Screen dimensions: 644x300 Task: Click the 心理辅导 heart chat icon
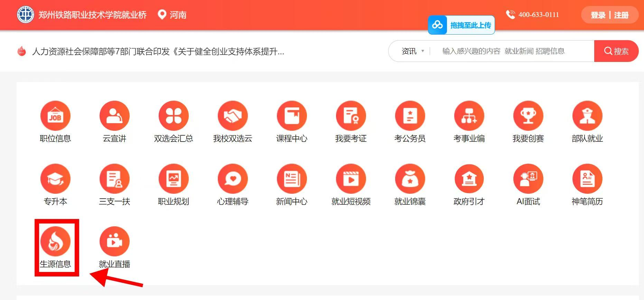(233, 179)
